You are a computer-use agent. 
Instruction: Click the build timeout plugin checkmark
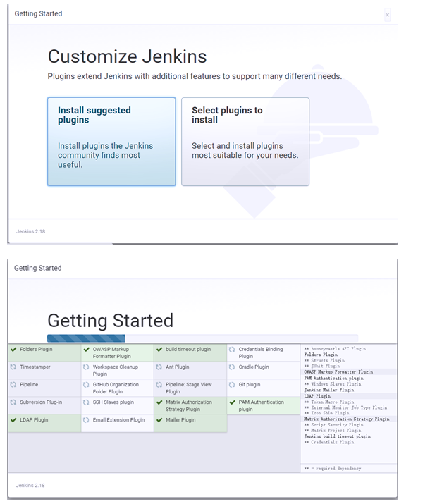click(x=159, y=350)
